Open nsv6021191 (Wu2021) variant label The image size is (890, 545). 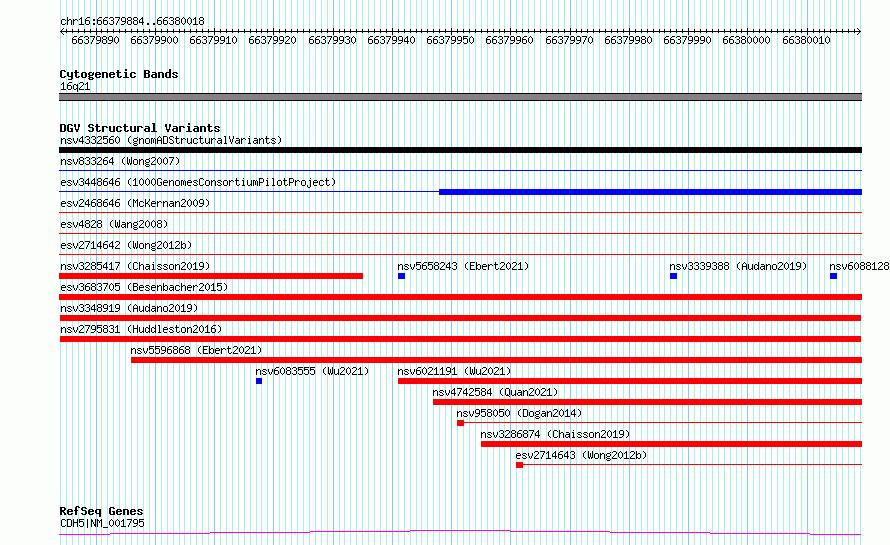tap(454, 371)
